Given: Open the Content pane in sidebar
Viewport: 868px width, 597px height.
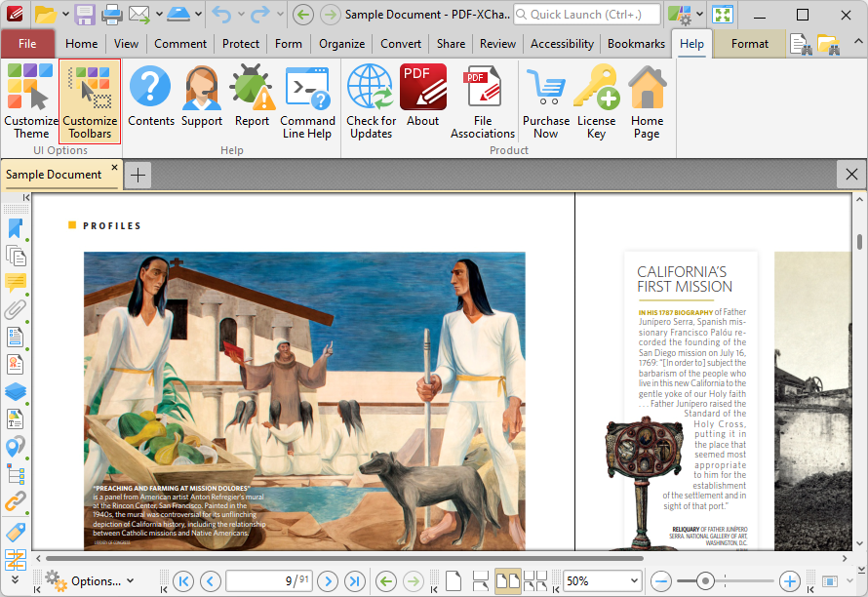Looking at the screenshot, I should 16,418.
